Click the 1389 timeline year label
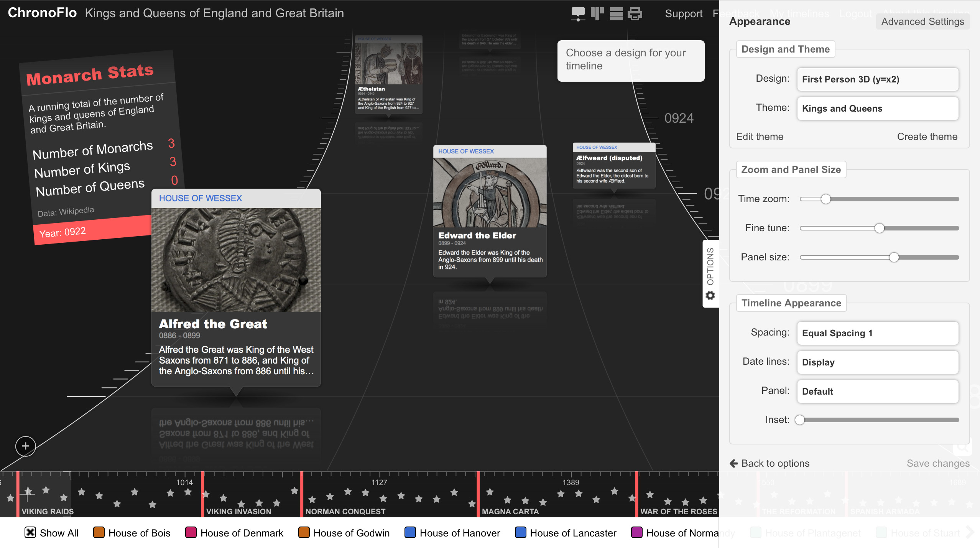The image size is (980, 548). pyautogui.click(x=571, y=482)
